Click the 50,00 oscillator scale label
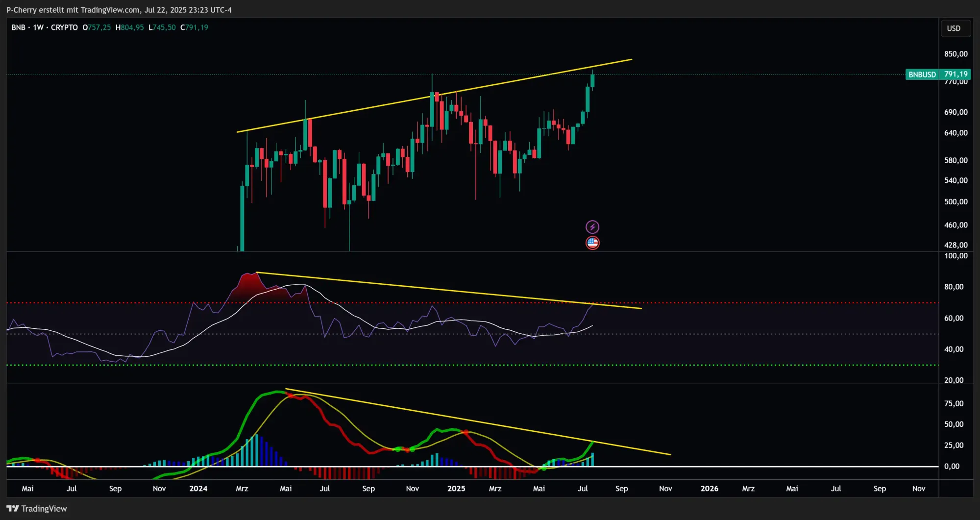 pos(954,424)
